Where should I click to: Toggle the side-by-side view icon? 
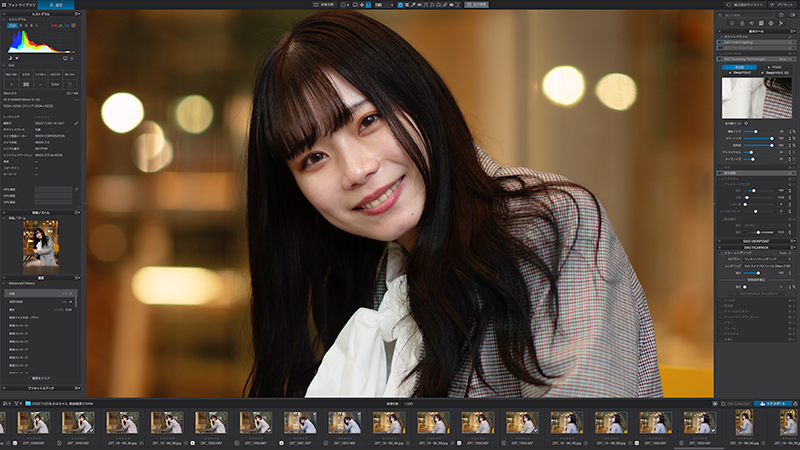[x=345, y=5]
